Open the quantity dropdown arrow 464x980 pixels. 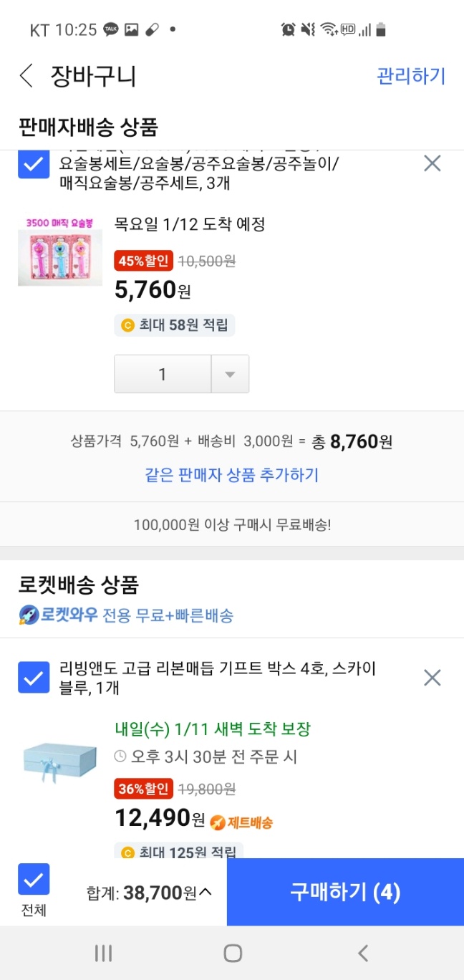pos(230,374)
